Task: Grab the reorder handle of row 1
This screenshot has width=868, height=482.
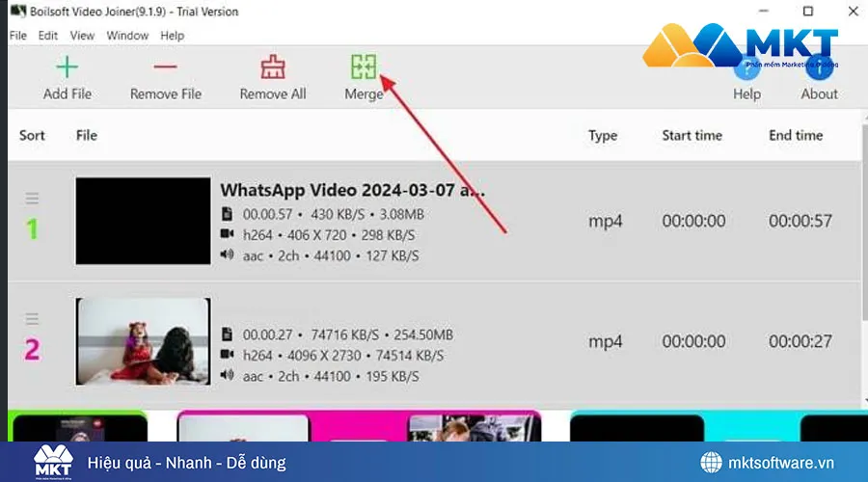Action: tap(32, 199)
